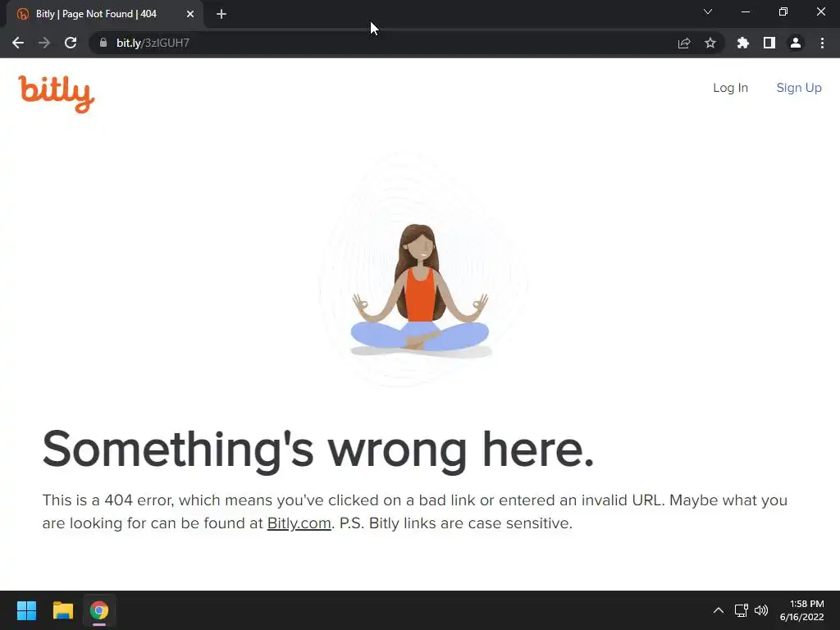Click the browser back arrow
The height and width of the screenshot is (630, 840).
18,43
